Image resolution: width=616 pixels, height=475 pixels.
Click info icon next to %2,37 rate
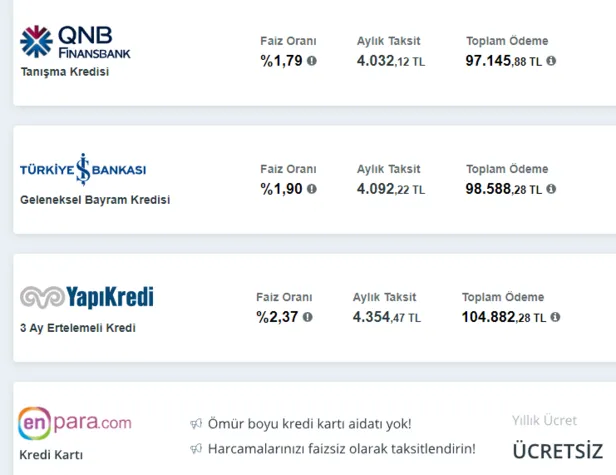tap(307, 316)
